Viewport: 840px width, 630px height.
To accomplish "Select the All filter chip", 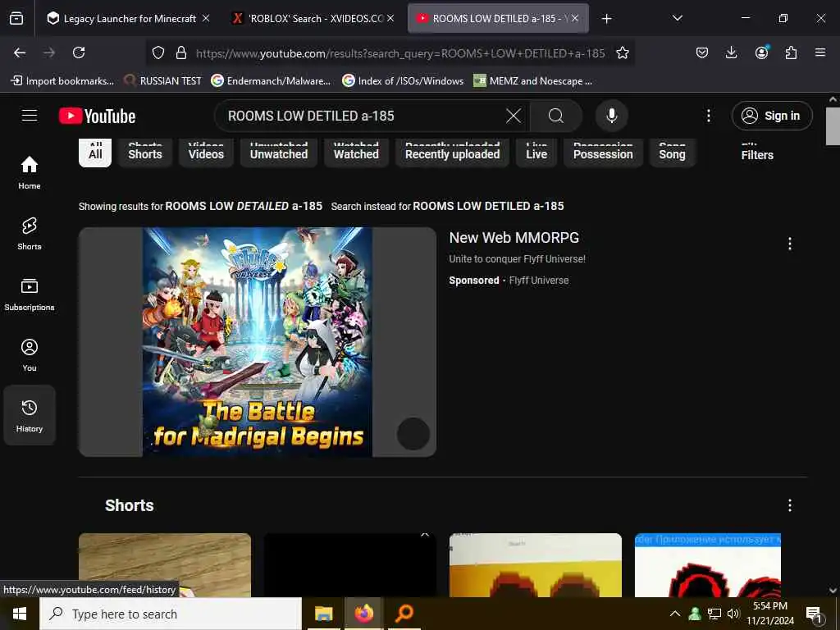I will coord(95,153).
